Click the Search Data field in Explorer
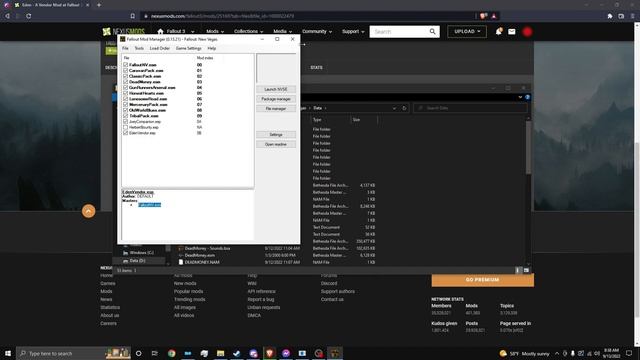Image resolution: width=640 pixels, height=360 pixels. pyautogui.click(x=470, y=108)
